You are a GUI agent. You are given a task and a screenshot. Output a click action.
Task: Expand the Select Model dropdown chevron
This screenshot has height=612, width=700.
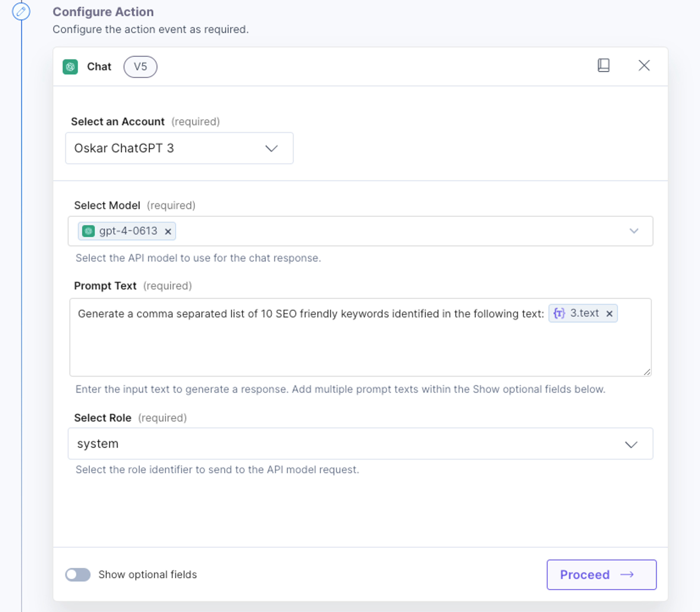[x=634, y=231]
